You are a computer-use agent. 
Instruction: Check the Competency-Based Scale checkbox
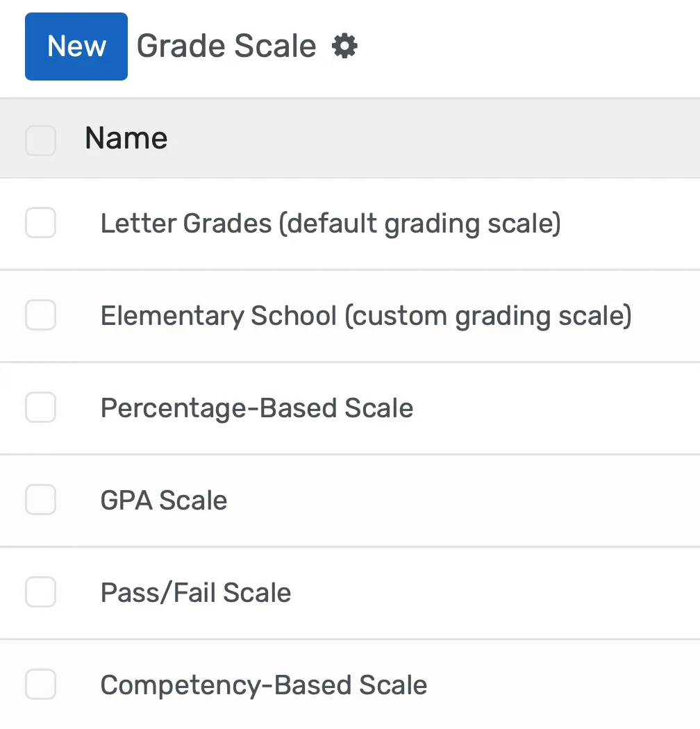(x=40, y=685)
